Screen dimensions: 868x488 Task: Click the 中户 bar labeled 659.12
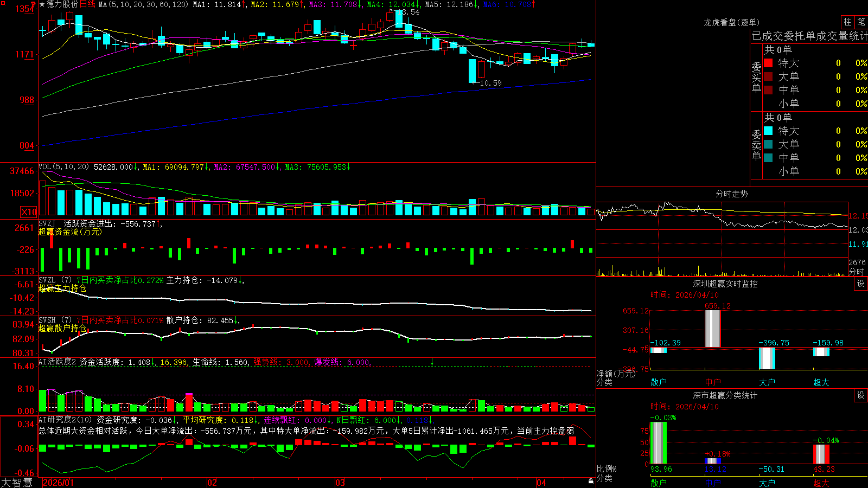pos(713,329)
